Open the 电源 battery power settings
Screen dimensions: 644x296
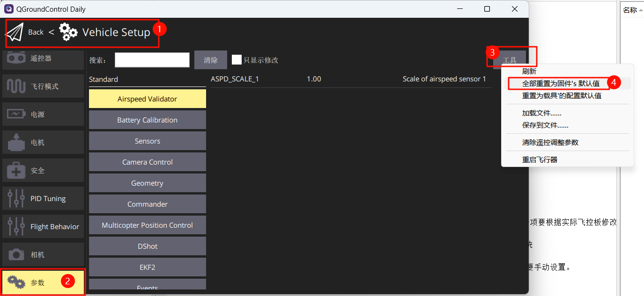[43, 115]
